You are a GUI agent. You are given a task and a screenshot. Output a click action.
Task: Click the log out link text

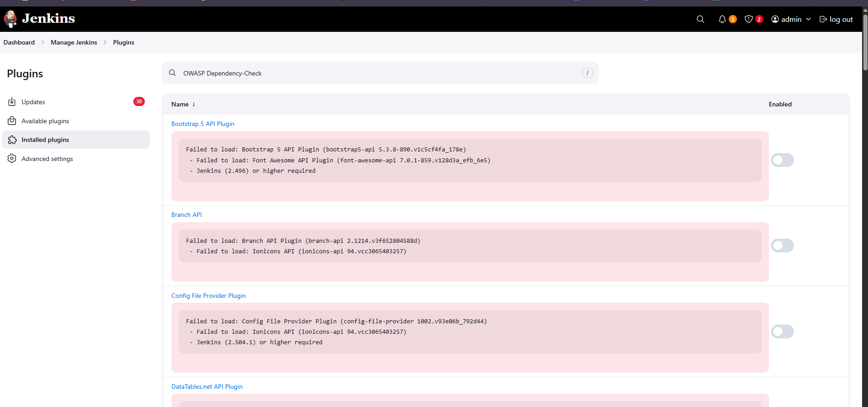[x=841, y=19]
